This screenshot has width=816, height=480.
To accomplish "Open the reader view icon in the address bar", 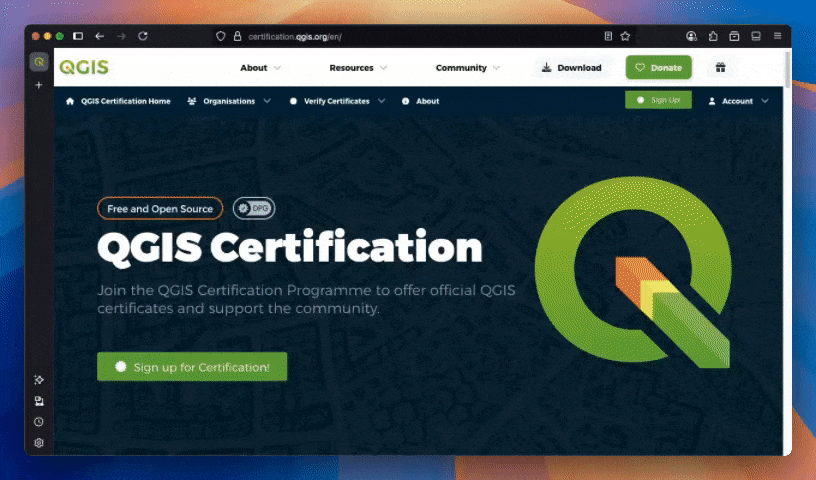I will click(608, 36).
